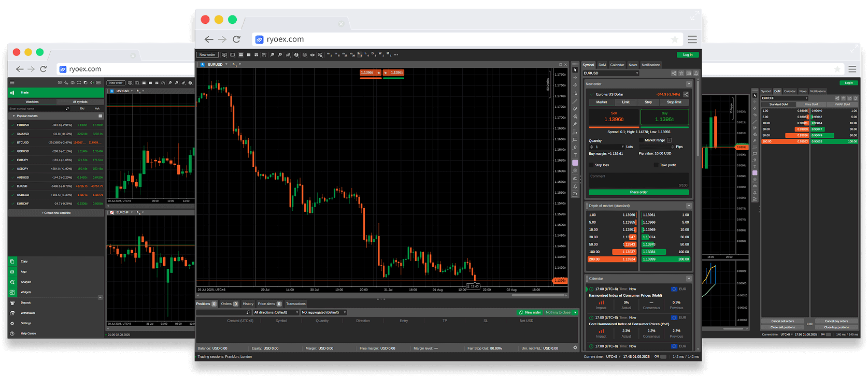Click the Sell 1.13960 button
This screenshot has width=868, height=377.
click(x=614, y=117)
